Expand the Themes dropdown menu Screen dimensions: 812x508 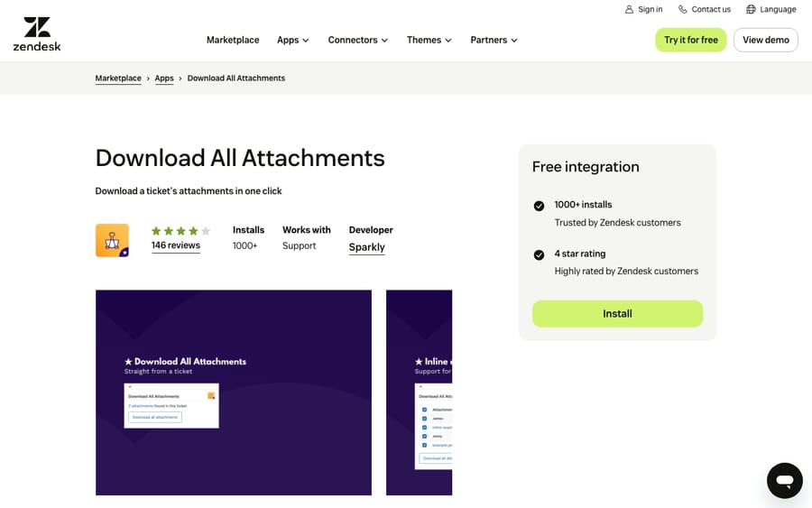[x=429, y=40]
